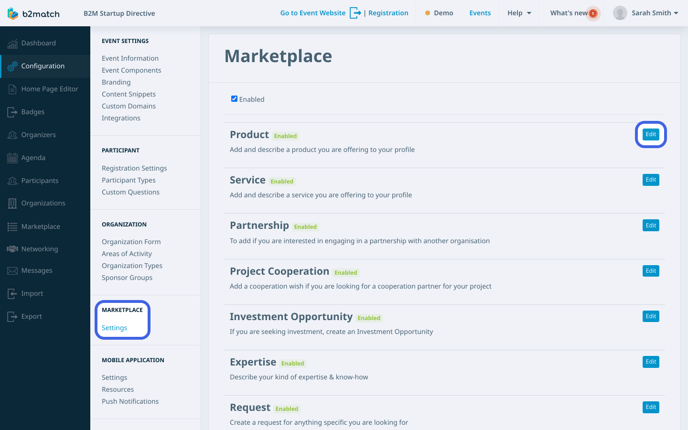Click the Organizers people icon
This screenshot has width=688, height=430.
click(12, 135)
